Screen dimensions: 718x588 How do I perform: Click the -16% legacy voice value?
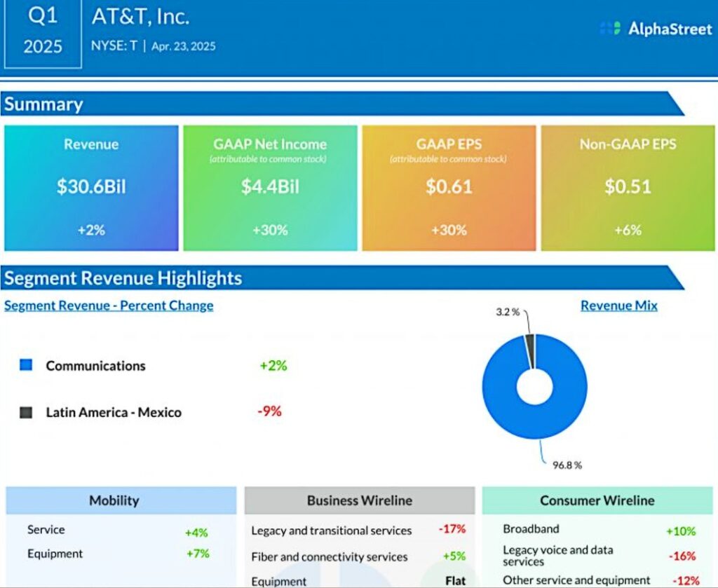(x=682, y=556)
